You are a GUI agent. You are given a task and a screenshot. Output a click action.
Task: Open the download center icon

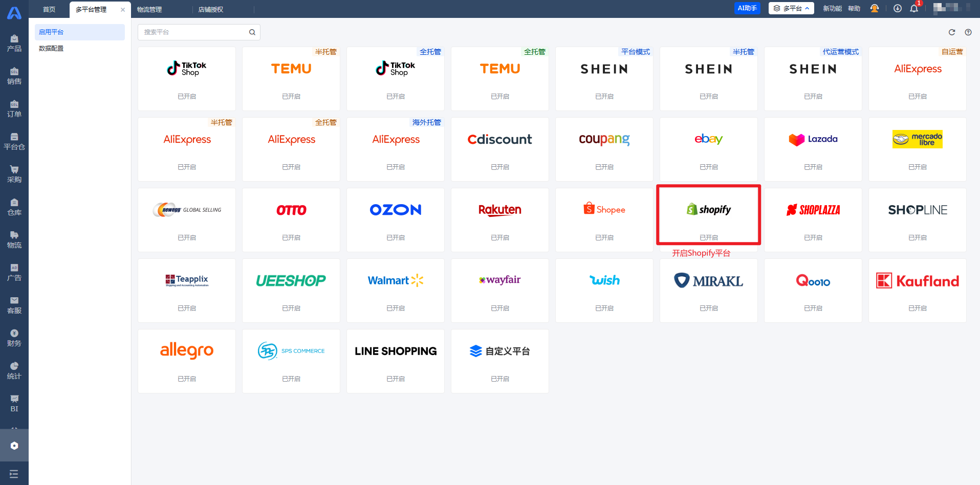click(x=898, y=8)
